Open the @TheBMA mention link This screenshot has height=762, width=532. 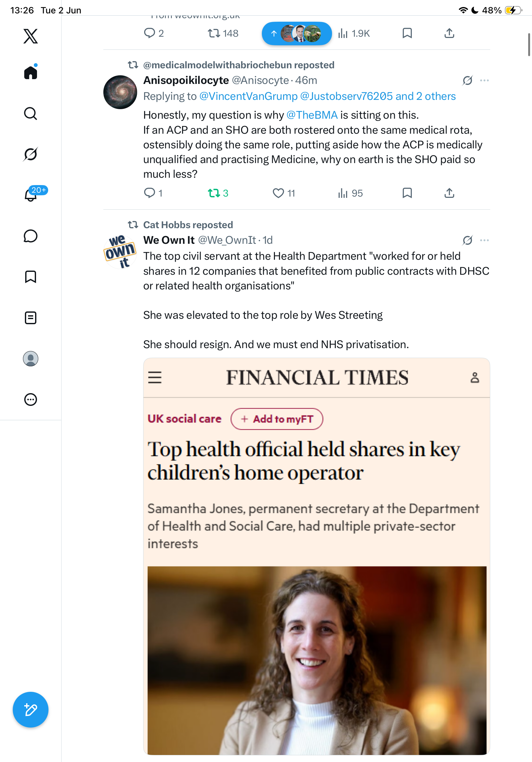tap(312, 115)
